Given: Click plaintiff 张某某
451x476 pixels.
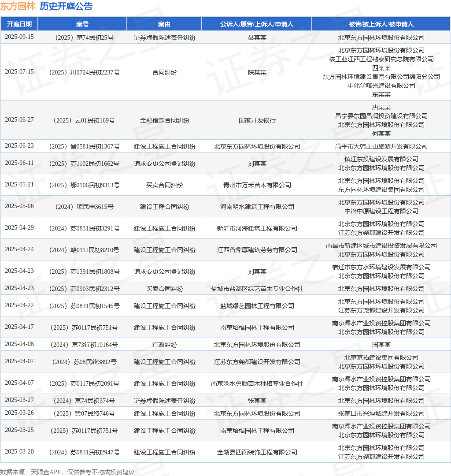Looking at the screenshot, I should pos(257,401).
